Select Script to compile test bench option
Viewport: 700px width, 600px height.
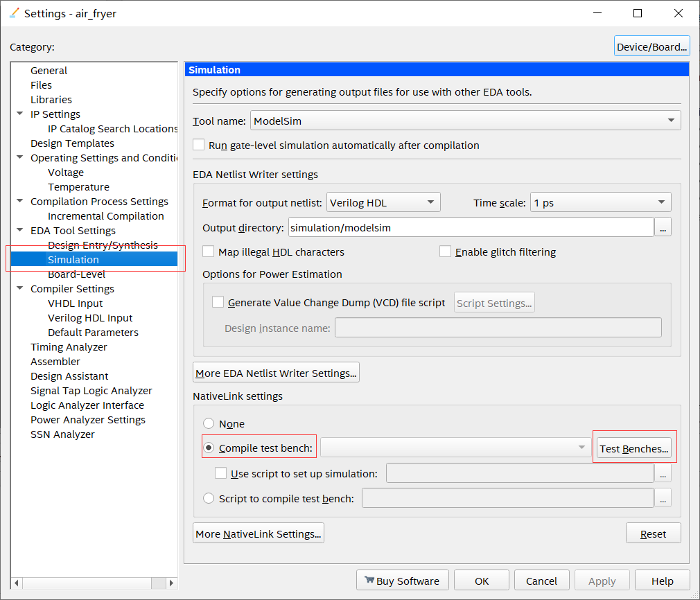209,498
